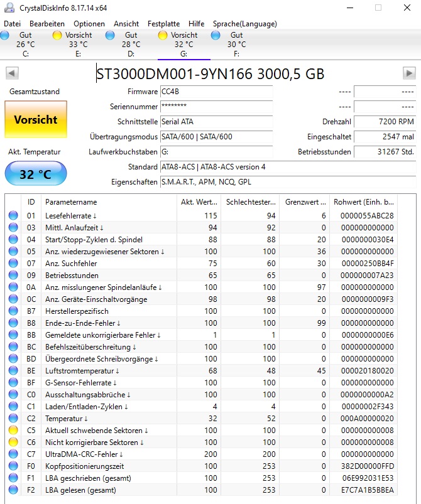Select blue status icon for drive C:
The width and height of the screenshot is (421, 504).
4,35
